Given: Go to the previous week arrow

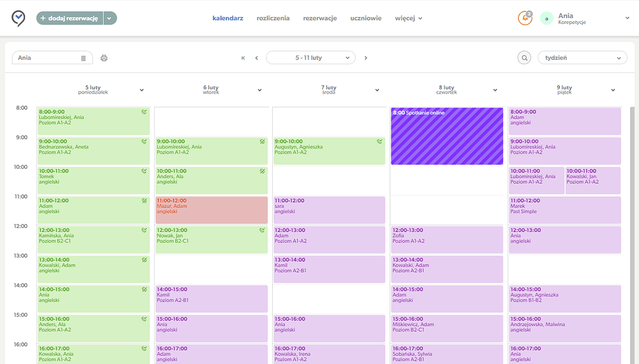Looking at the screenshot, I should coord(256,58).
